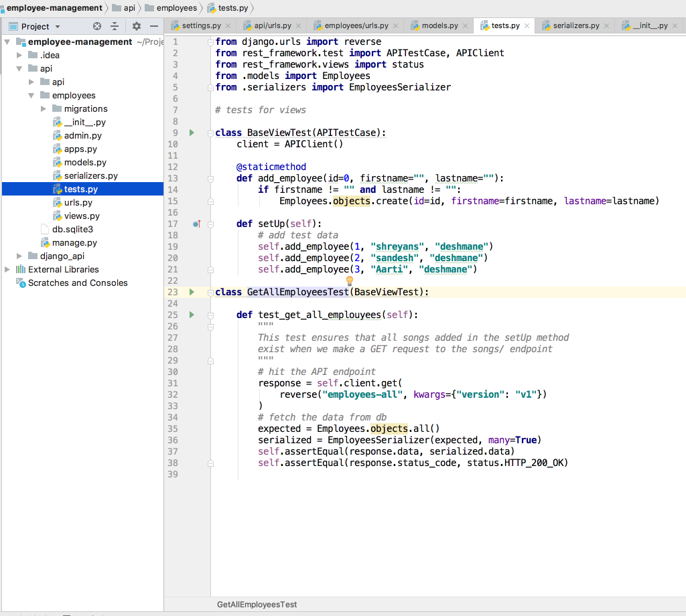
Task: Run BaseViewTest via gutter run icon
Action: [192, 133]
